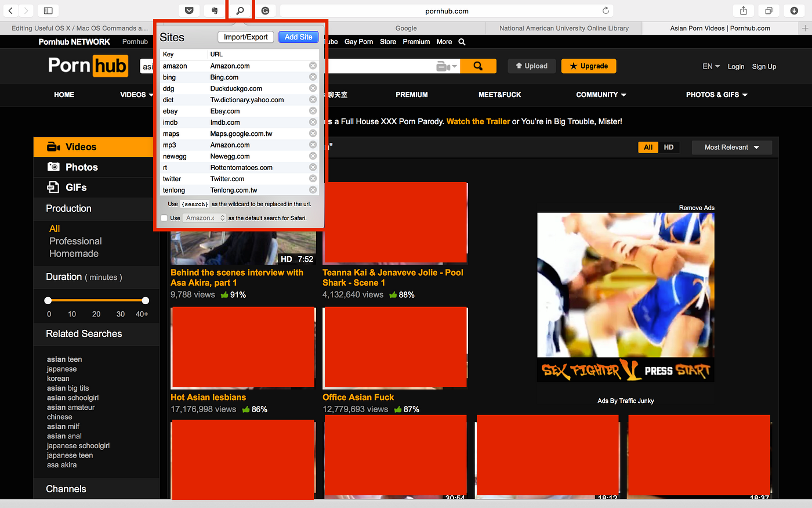Select the Homemade production filter

click(x=74, y=254)
